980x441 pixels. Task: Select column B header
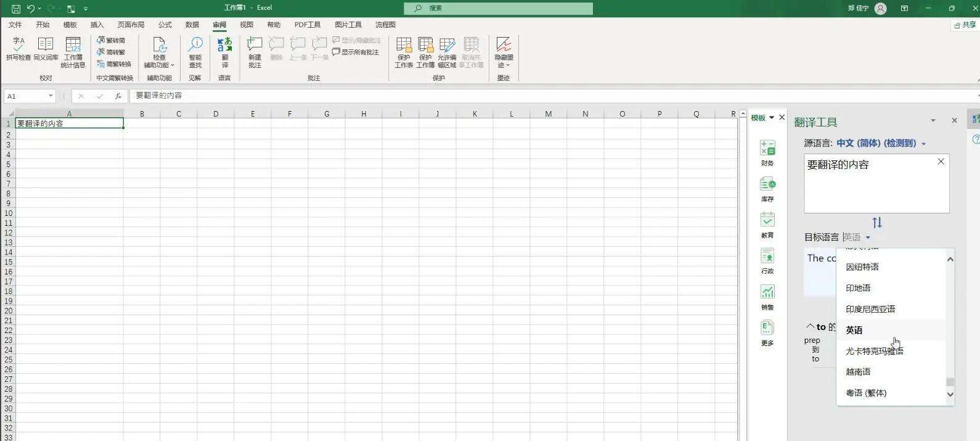[x=142, y=113]
